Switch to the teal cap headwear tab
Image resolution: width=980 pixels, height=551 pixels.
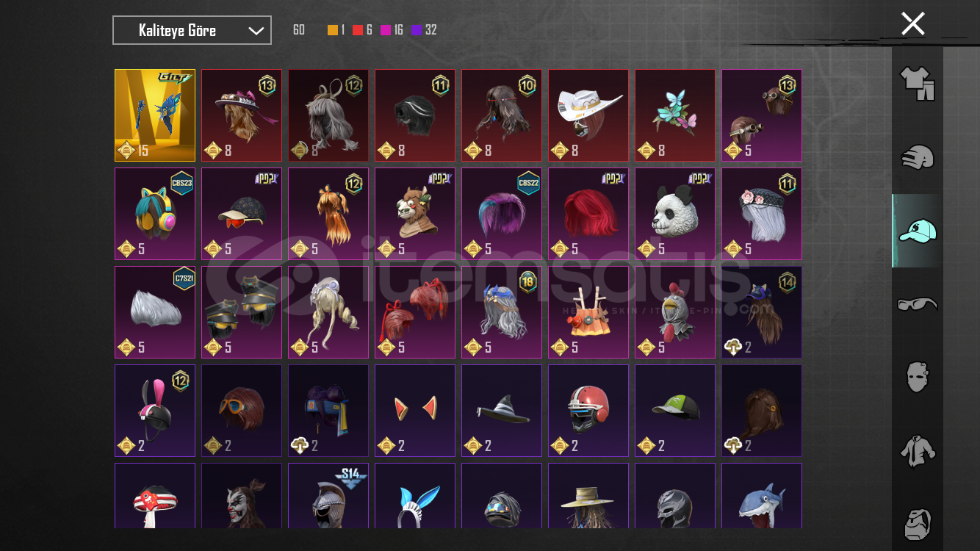coord(917,231)
